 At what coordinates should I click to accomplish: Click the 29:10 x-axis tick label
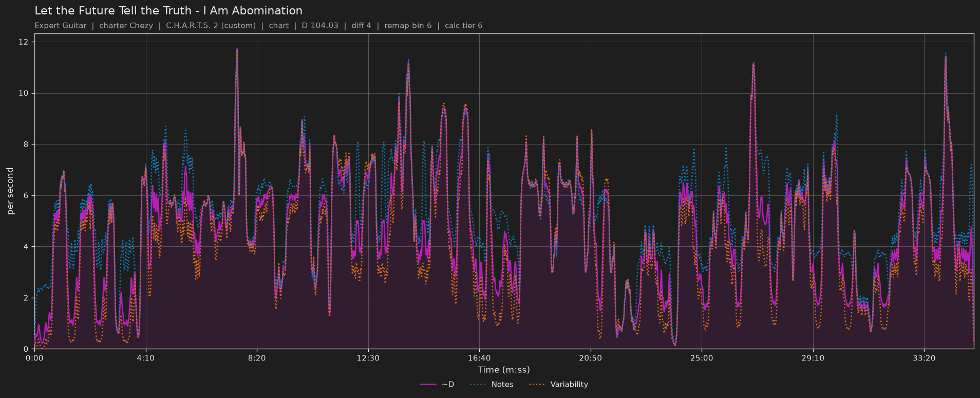pos(813,358)
